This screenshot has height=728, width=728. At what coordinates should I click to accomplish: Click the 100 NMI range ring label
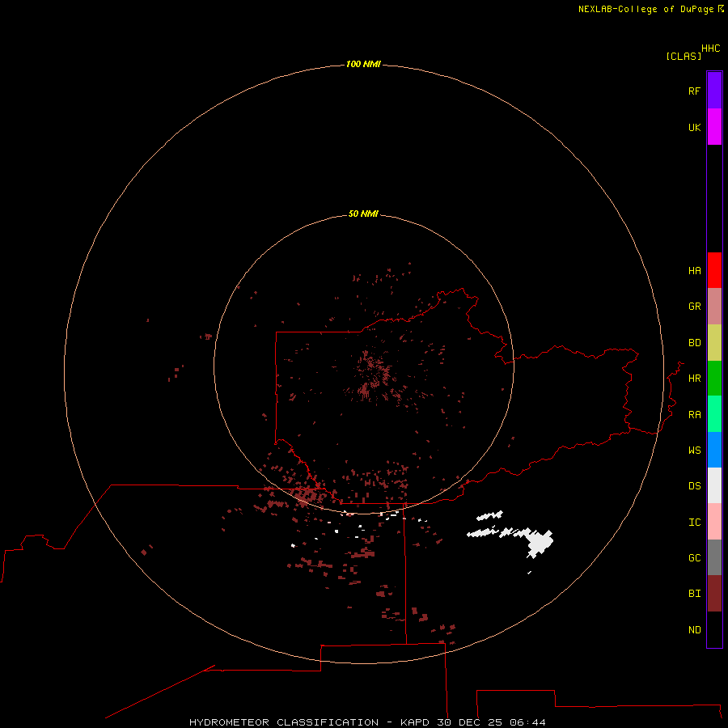click(363, 64)
